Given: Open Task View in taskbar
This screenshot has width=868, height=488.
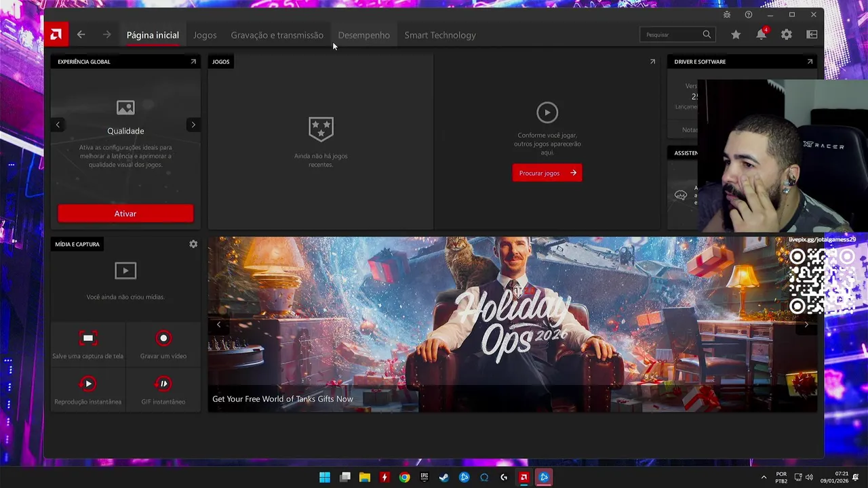Looking at the screenshot, I should [345, 477].
